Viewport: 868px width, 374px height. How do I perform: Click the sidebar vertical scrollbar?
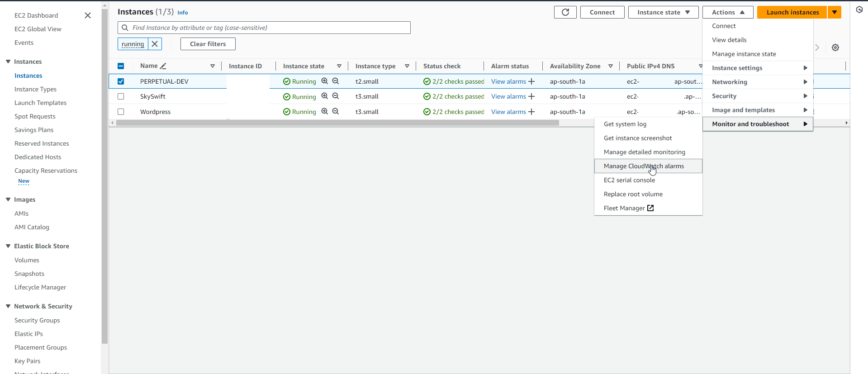[105, 176]
